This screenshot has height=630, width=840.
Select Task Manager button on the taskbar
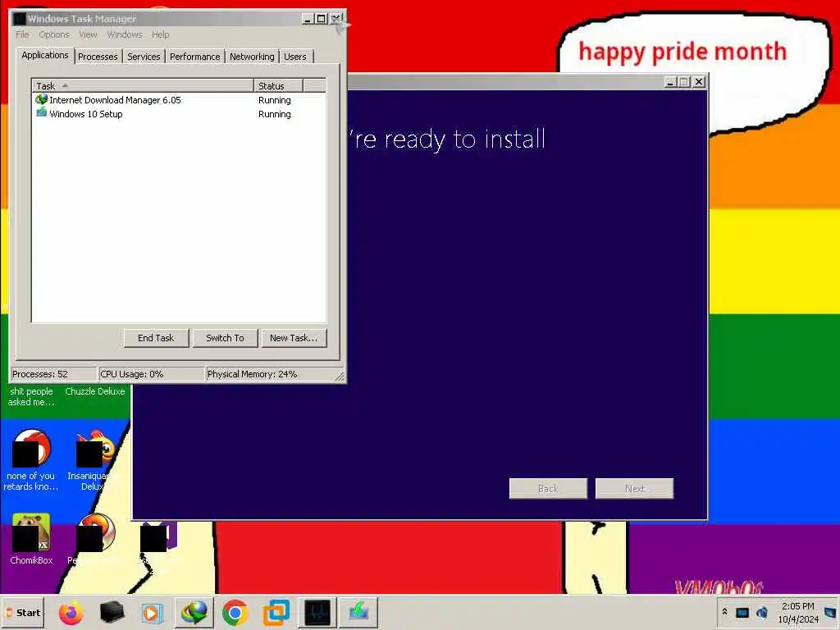pyautogui.click(x=317, y=612)
